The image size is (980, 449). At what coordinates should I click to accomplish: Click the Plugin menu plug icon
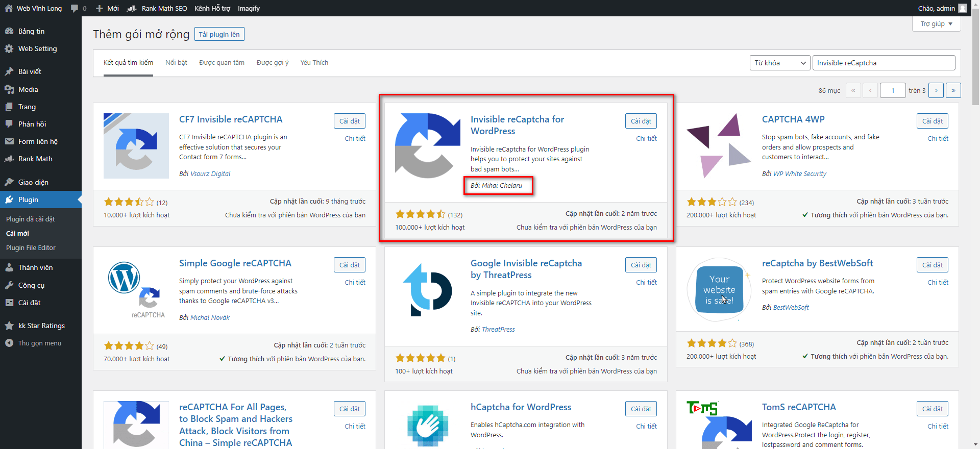coord(9,199)
